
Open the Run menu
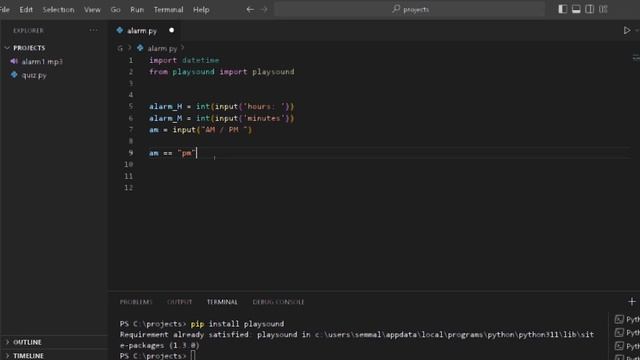pos(137,9)
